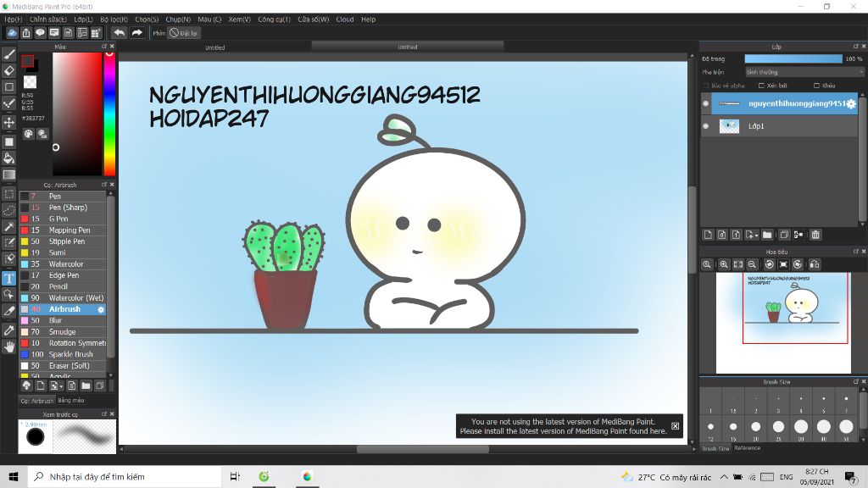Toggle the Khóa lock checkbox
Image resolution: width=868 pixels, height=488 pixels.
pos(816,86)
